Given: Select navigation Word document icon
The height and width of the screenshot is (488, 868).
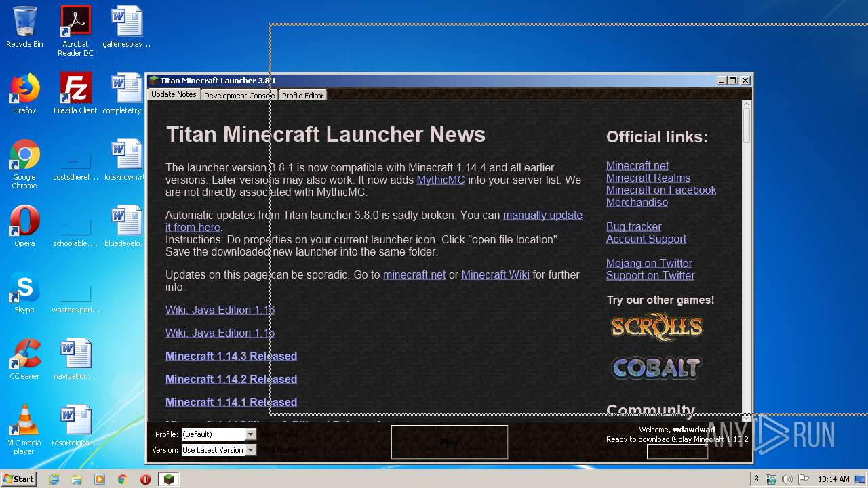Looking at the screenshot, I should (75, 359).
